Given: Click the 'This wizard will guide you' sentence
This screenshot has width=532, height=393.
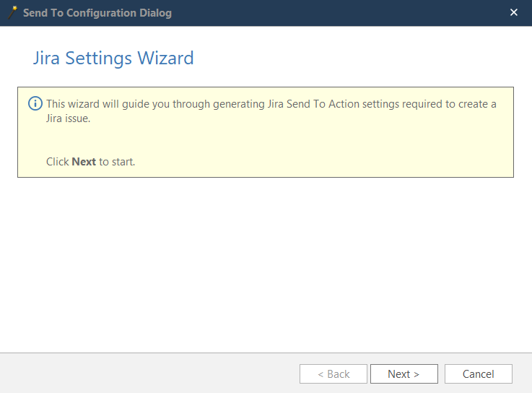Looking at the screenshot, I should click(108, 104).
